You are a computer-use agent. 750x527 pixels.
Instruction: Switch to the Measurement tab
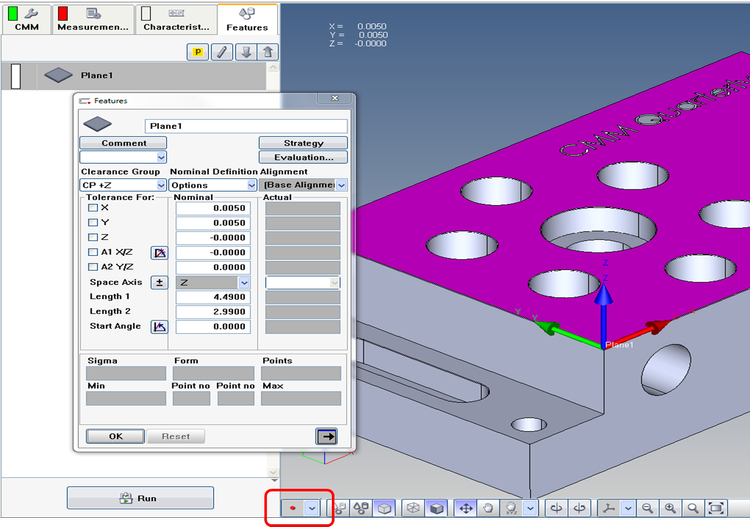(93, 19)
